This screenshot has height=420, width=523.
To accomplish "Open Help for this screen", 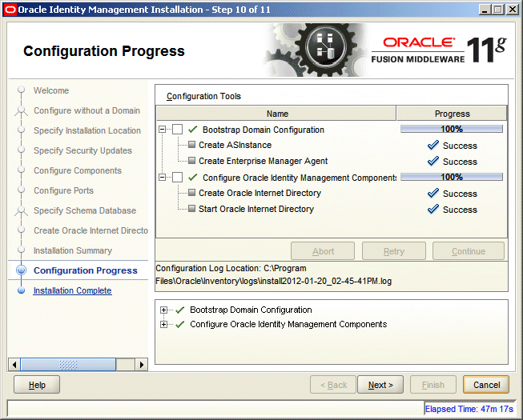I will pos(37,385).
